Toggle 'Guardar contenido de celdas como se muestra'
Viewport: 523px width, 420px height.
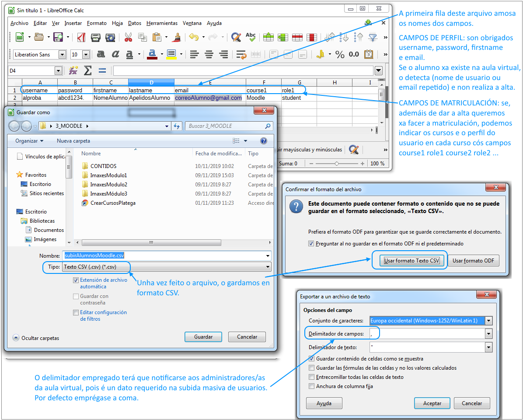[x=311, y=359]
